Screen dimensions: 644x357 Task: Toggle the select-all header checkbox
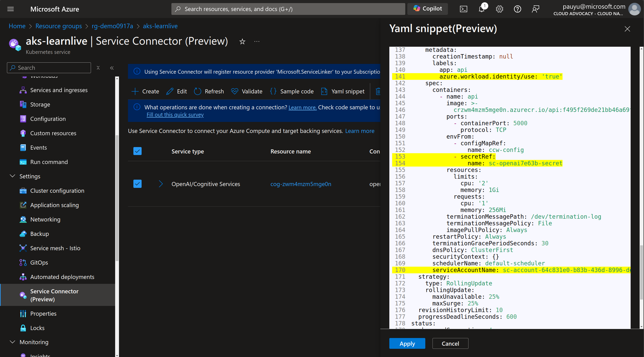(x=137, y=151)
